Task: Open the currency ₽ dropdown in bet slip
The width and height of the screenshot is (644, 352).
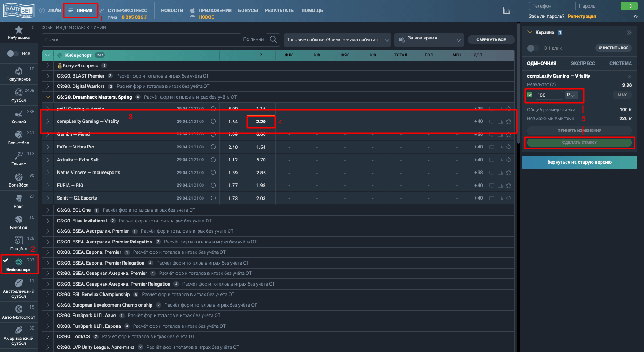Action: click(571, 95)
